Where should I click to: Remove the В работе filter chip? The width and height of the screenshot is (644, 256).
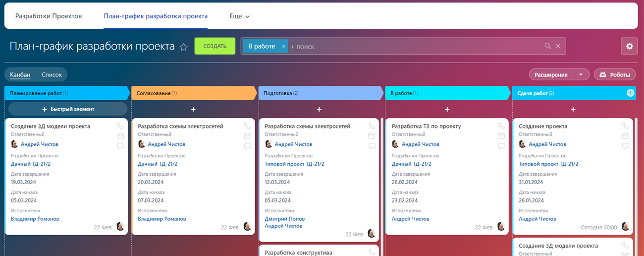pos(283,46)
